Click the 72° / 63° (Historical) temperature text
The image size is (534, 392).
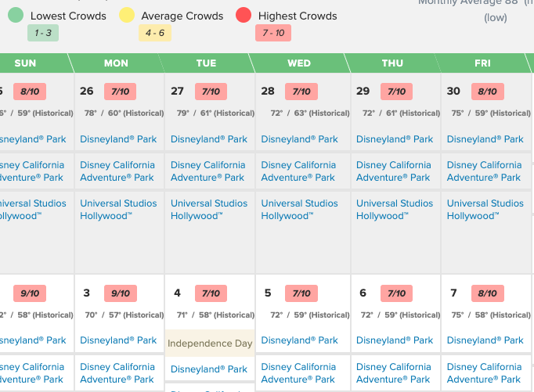(310, 113)
